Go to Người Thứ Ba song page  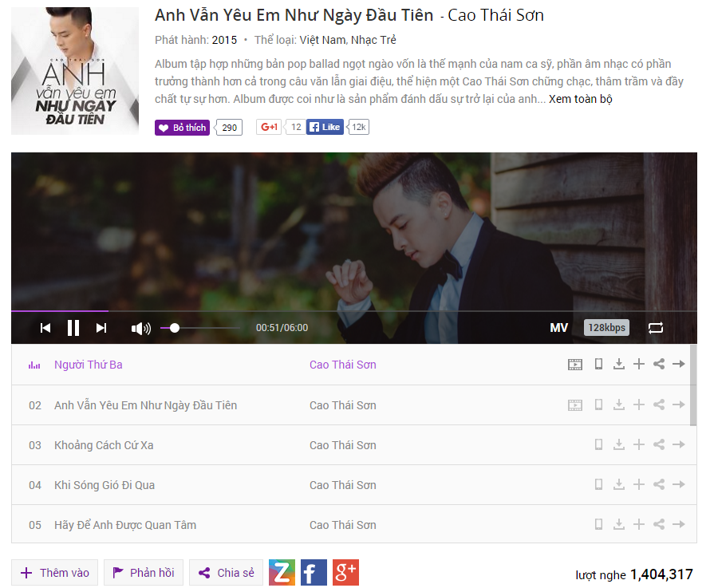678,364
